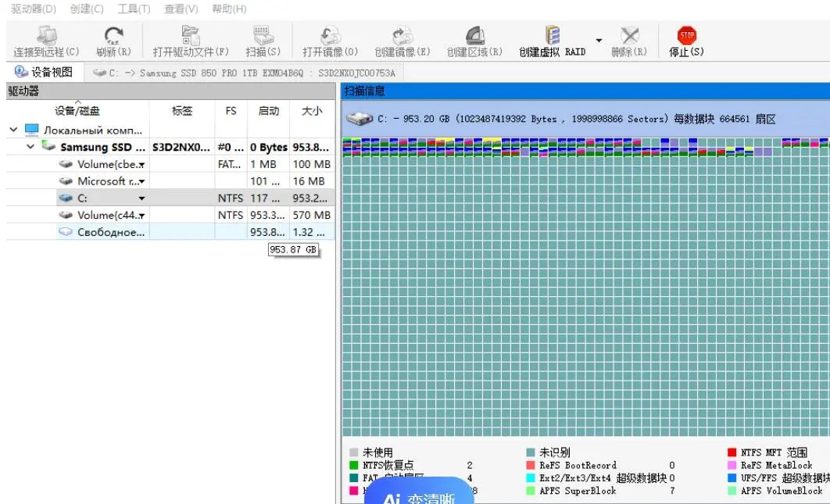Open the 创建(C) menu

click(87, 9)
